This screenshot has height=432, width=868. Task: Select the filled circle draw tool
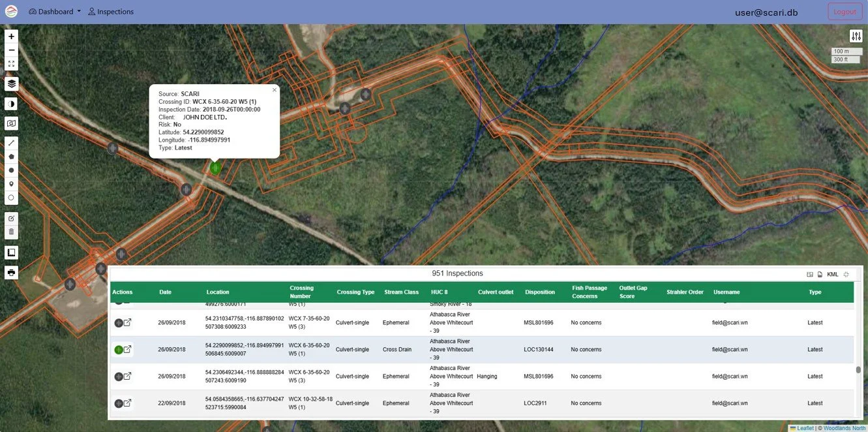11,170
